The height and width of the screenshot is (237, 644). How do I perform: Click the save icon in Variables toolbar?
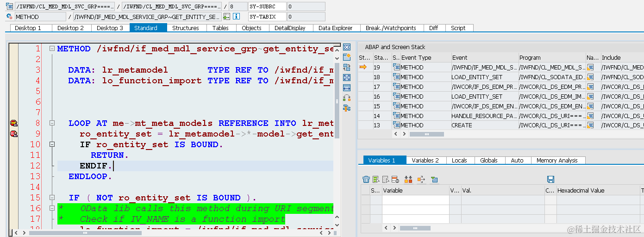pos(550,180)
